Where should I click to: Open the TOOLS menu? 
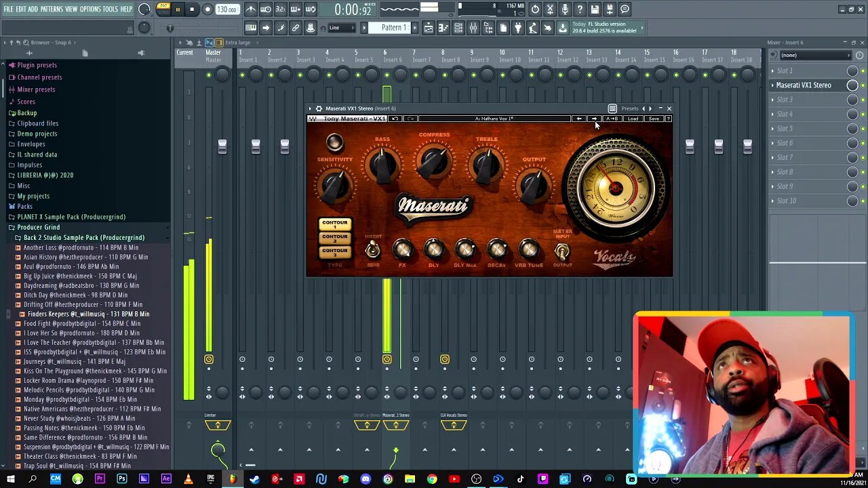[x=111, y=9]
